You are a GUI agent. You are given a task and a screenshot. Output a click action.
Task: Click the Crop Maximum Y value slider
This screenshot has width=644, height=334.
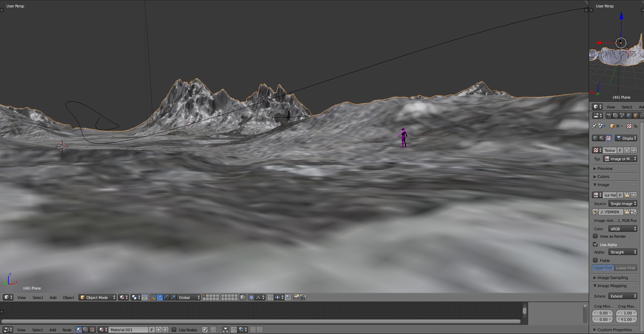pyautogui.click(x=626, y=320)
